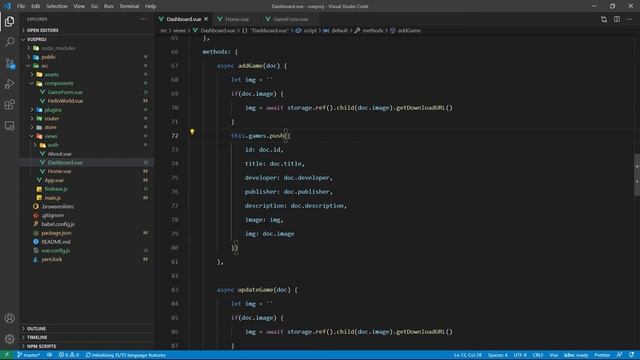Image resolution: width=640 pixels, height=360 pixels.
Task: Click the Open Changes icon in the editor toolbar
Action: coord(604,19)
